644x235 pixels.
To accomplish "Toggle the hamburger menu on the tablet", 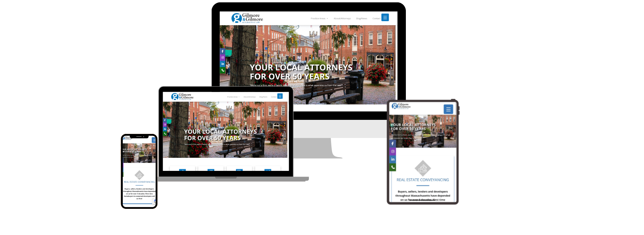I will (448, 109).
